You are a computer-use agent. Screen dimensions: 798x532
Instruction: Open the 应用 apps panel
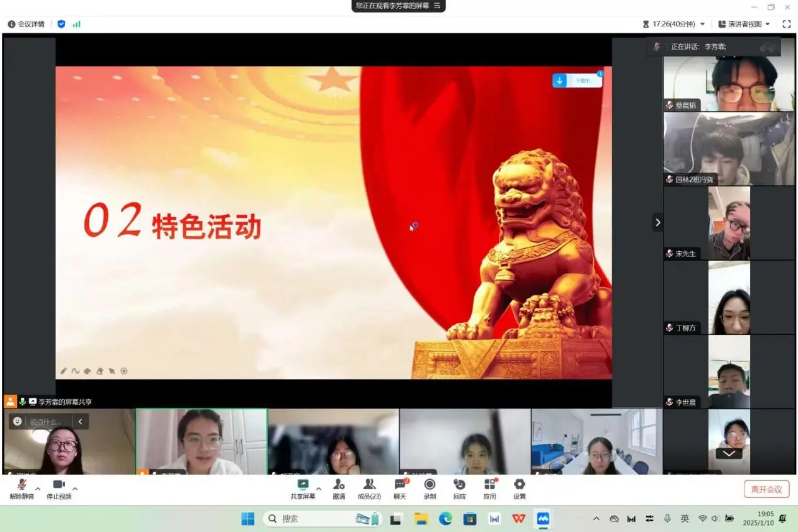[x=489, y=488]
